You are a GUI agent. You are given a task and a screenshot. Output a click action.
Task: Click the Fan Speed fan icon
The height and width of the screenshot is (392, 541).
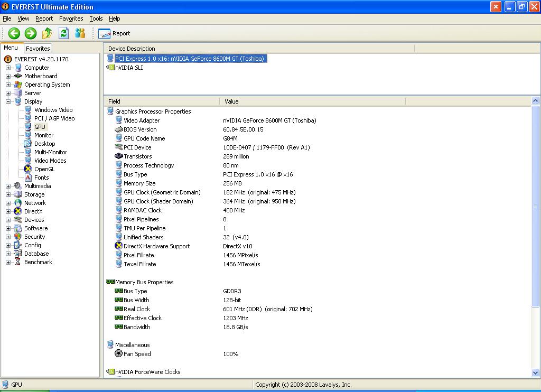click(118, 353)
